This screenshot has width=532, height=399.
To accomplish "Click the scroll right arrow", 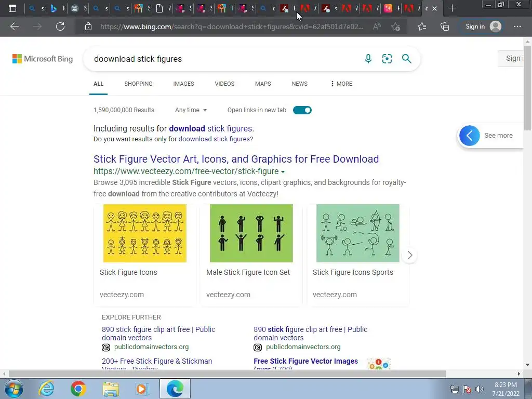I will [519, 374].
